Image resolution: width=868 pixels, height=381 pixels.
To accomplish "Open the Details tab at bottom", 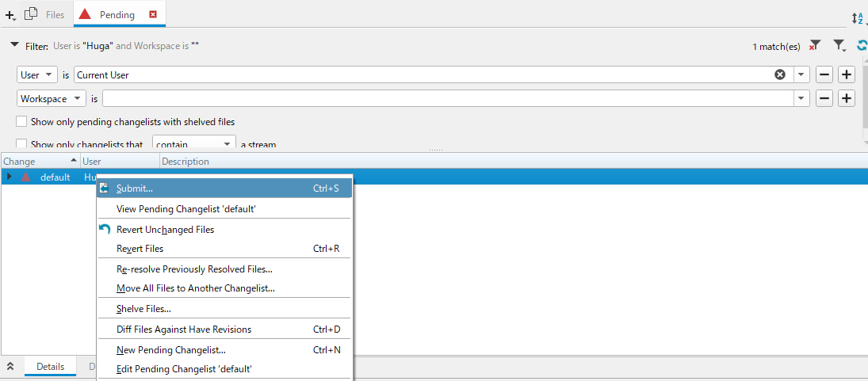I will [51, 367].
